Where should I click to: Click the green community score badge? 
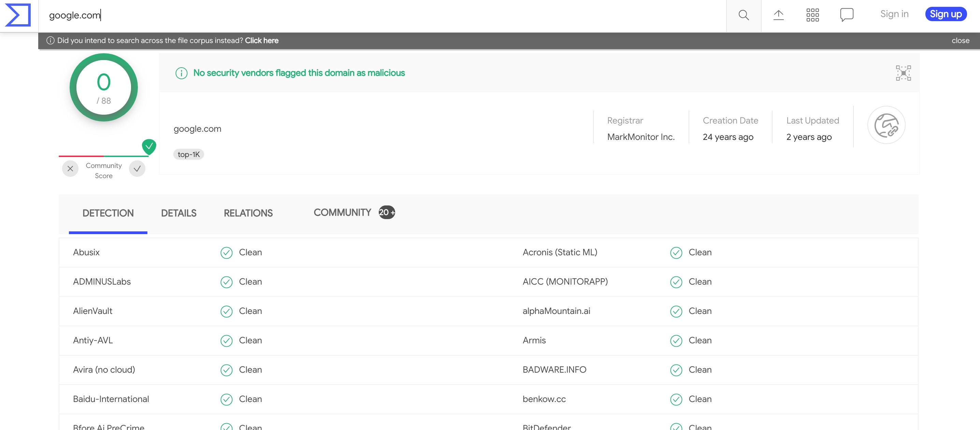point(149,146)
